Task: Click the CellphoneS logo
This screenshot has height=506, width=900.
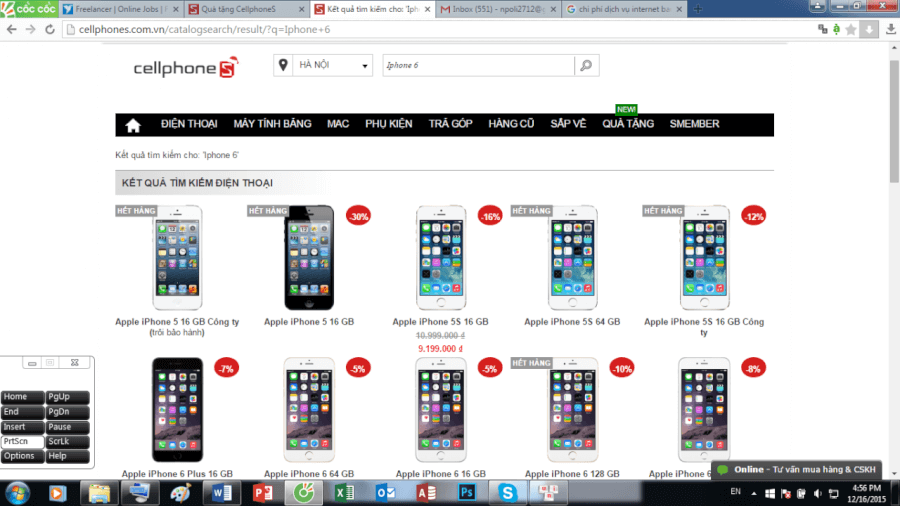Action: pos(185,67)
